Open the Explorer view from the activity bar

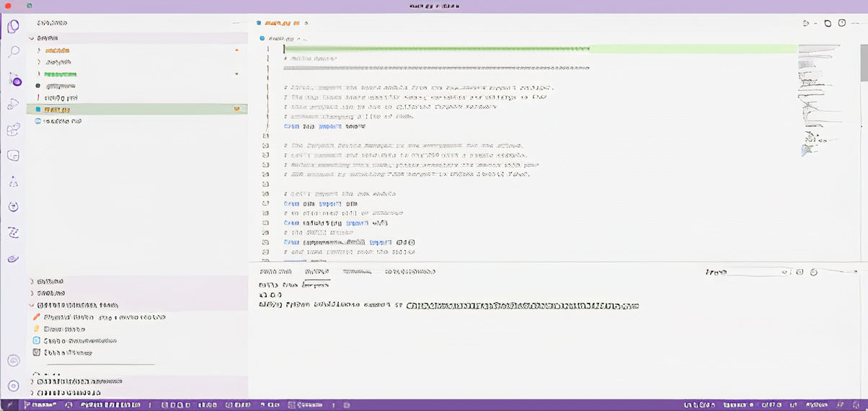point(13,27)
